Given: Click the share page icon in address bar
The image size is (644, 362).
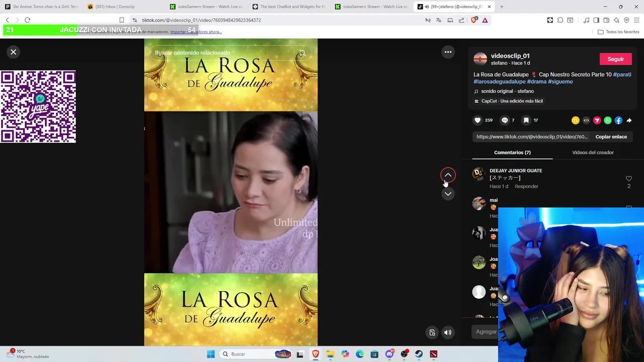Looking at the screenshot, I should tap(461, 20).
